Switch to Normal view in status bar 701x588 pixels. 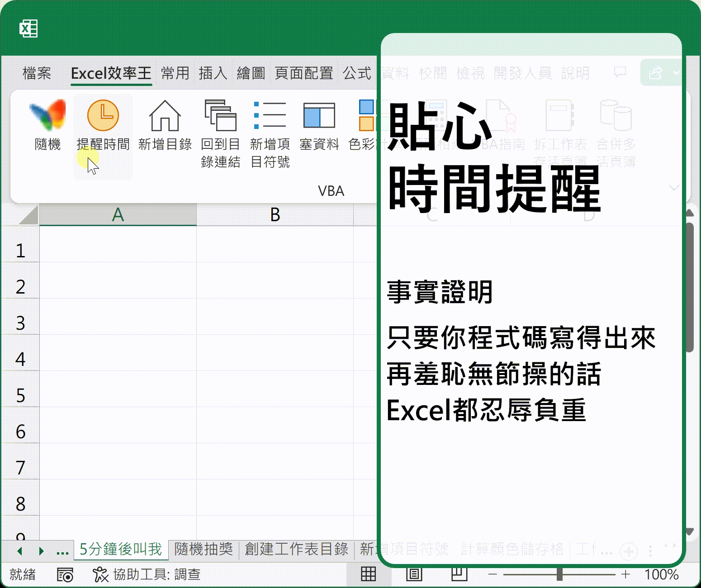368,574
